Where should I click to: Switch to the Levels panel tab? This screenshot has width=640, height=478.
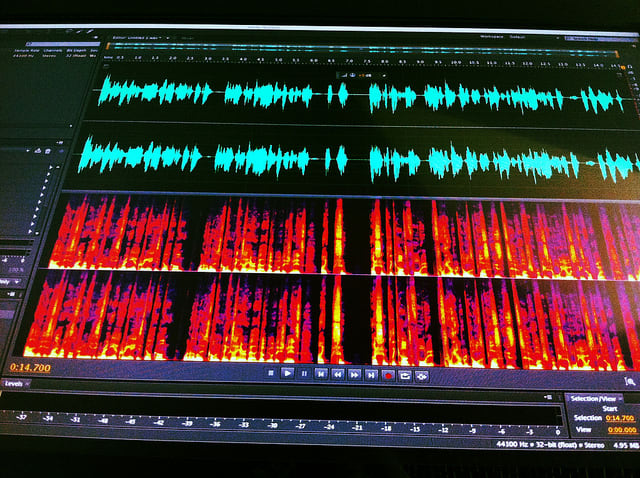pos(14,383)
